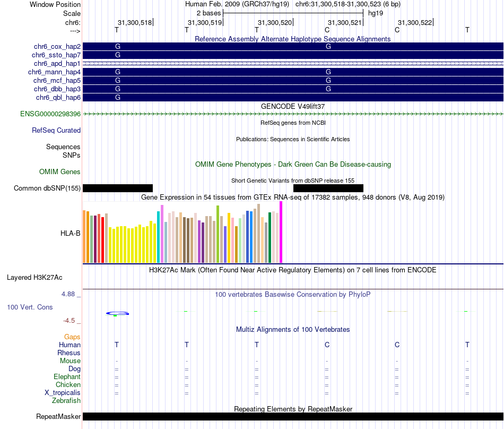Screen dimensions: 504x429
Task: Click the Mouse species label
Action: pos(70,361)
